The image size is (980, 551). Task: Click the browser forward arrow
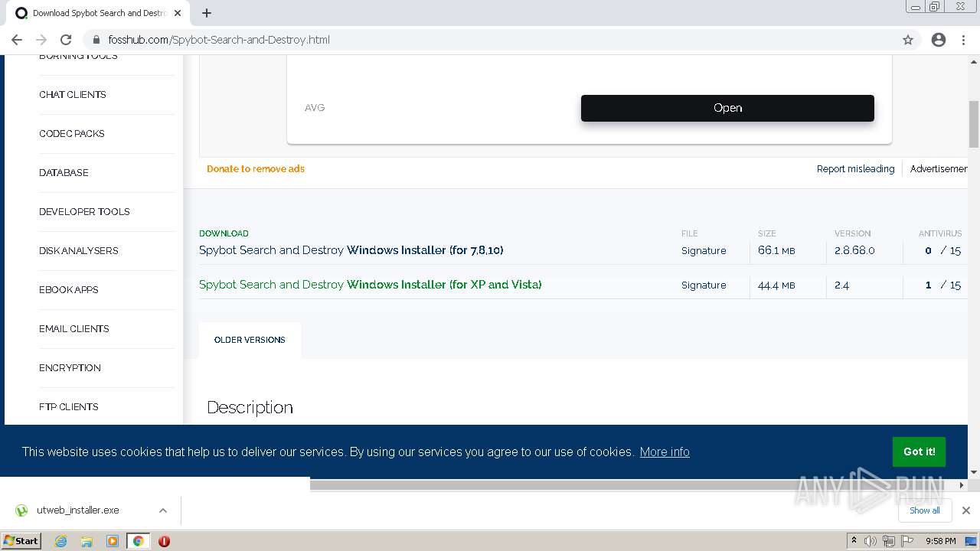tap(41, 40)
